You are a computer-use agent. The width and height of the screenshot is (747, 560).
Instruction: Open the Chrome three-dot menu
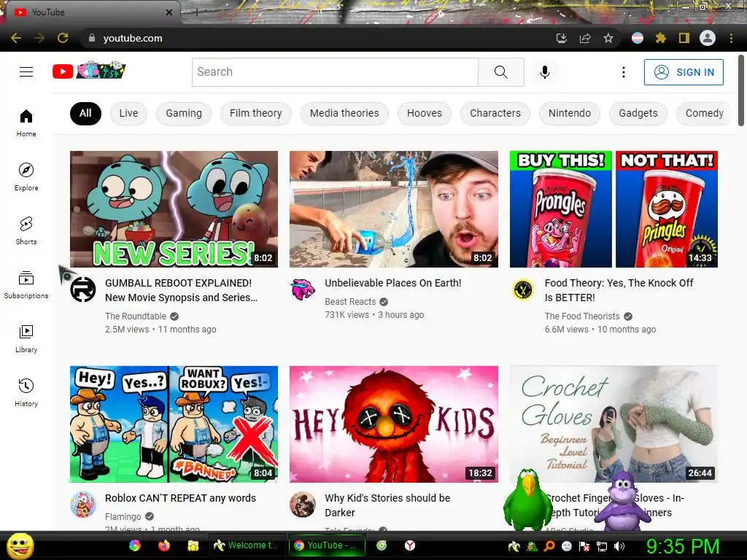pos(731,38)
